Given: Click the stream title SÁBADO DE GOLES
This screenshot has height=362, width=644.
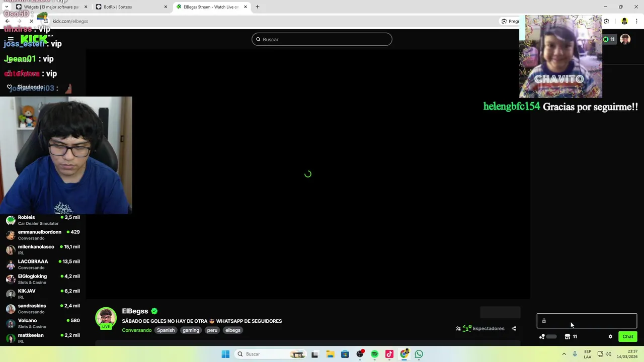Looking at the screenshot, I should pos(202,321).
